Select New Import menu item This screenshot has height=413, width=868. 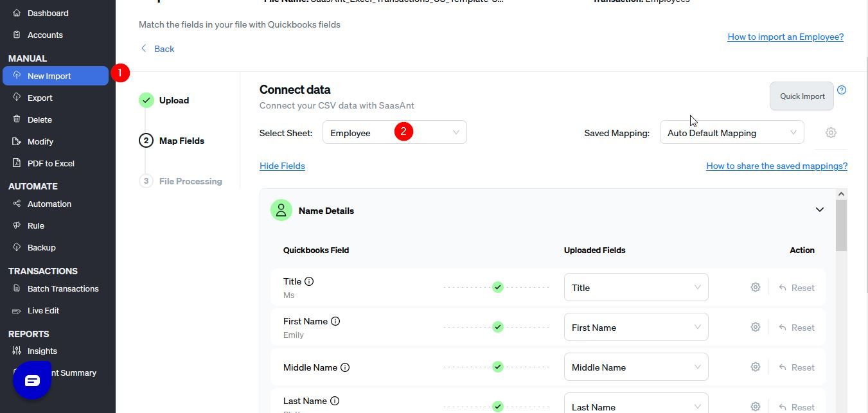coord(55,76)
